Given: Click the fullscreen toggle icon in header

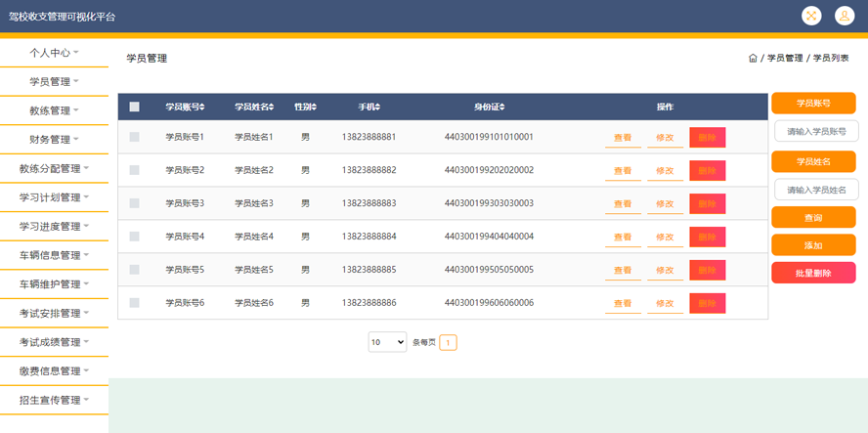Looking at the screenshot, I should pos(811,16).
